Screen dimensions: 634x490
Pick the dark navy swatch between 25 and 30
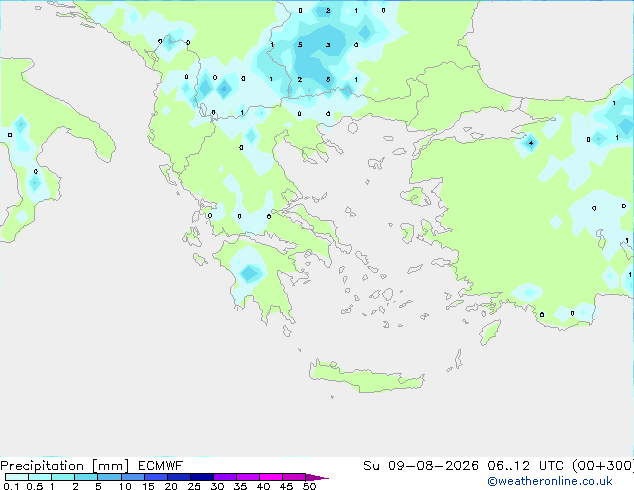pos(202,477)
